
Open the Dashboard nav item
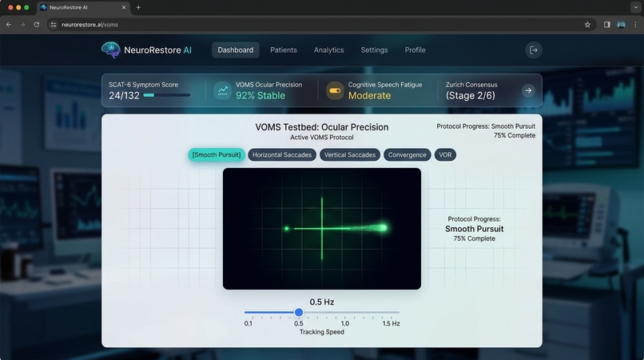[236, 50]
